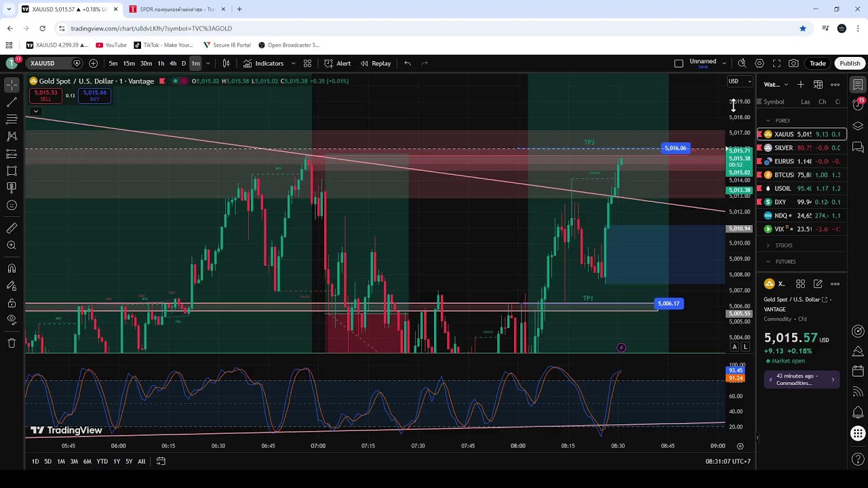Click the undo arrow
Image resolution: width=868 pixels, height=488 pixels.
[408, 63]
